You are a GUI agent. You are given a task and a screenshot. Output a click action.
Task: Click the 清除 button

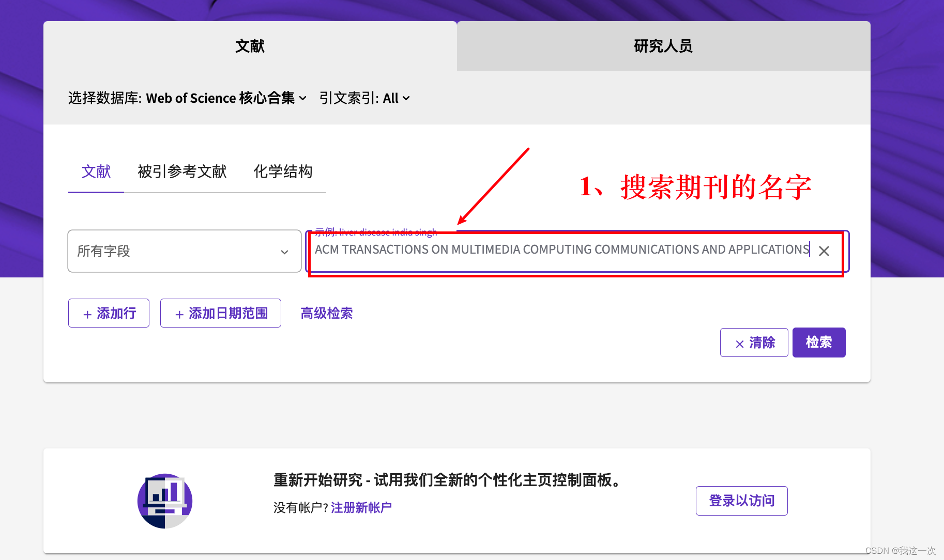(x=754, y=343)
